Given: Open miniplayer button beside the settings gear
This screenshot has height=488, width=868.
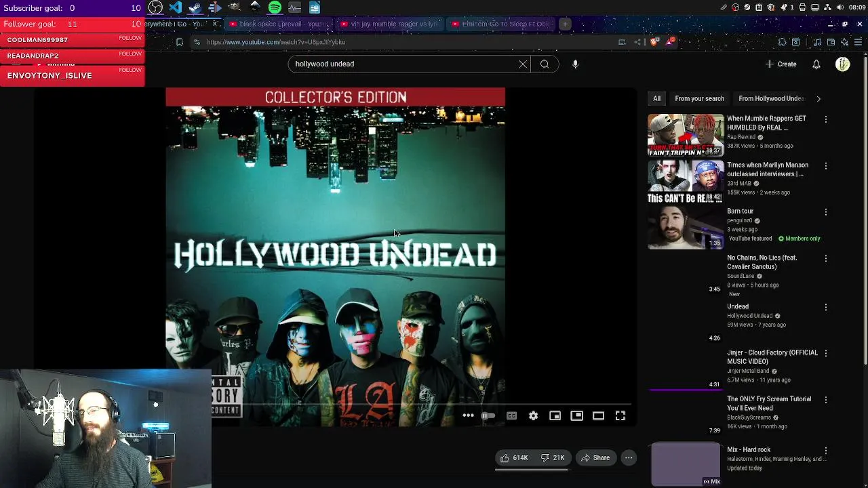Looking at the screenshot, I should (x=555, y=415).
